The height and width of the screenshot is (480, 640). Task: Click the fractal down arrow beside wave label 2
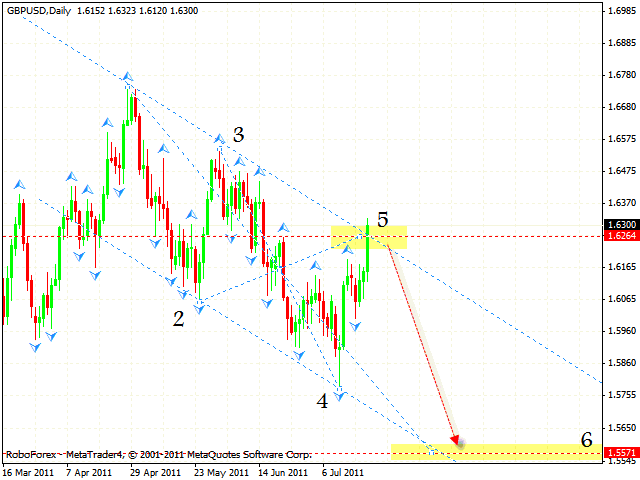pyautogui.click(x=199, y=309)
